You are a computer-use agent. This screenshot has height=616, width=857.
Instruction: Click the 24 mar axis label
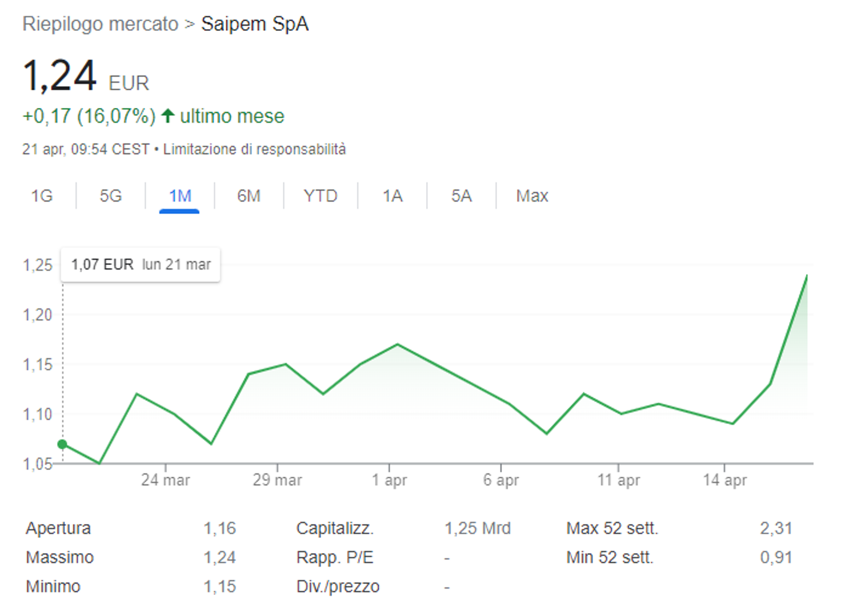tap(166, 480)
